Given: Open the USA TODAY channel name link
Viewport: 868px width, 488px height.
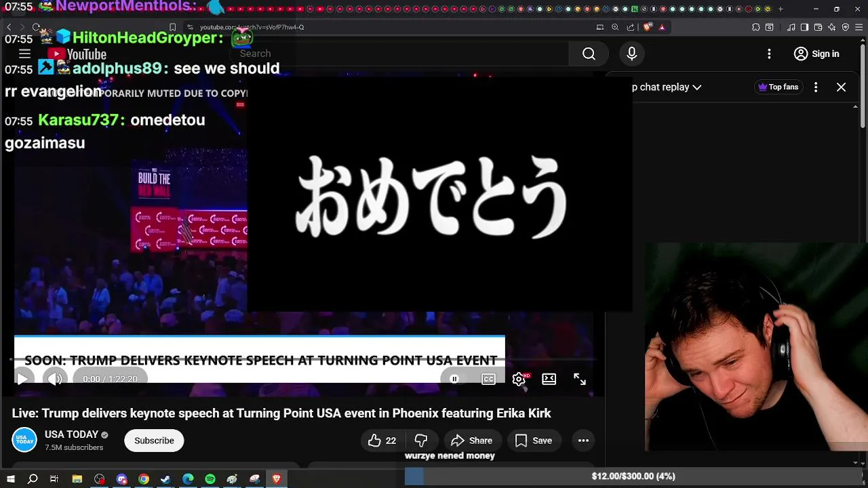Looking at the screenshot, I should [x=71, y=434].
